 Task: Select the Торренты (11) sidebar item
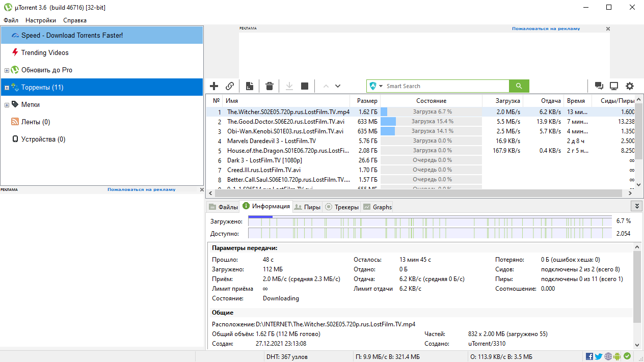point(102,87)
